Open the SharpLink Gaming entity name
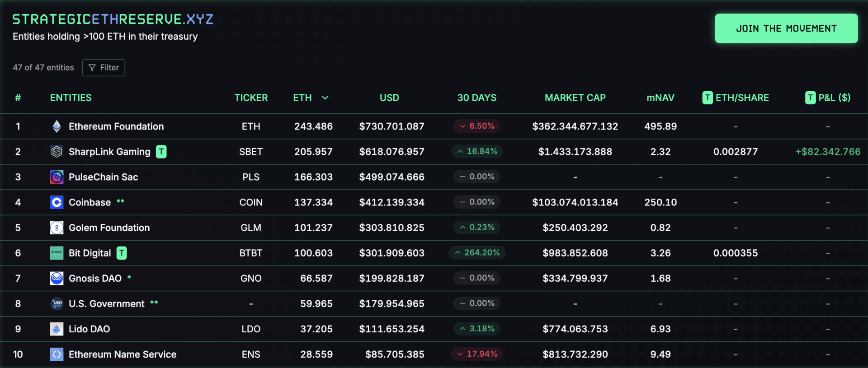868x368 pixels. (x=109, y=152)
